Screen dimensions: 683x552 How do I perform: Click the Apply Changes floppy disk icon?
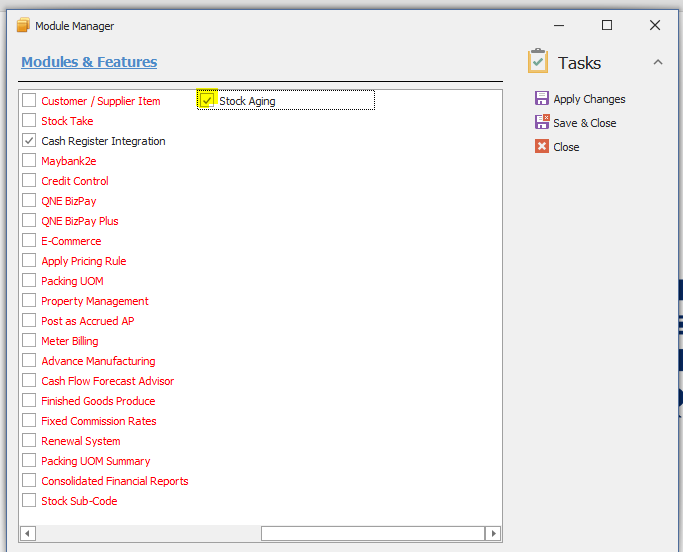[x=541, y=98]
